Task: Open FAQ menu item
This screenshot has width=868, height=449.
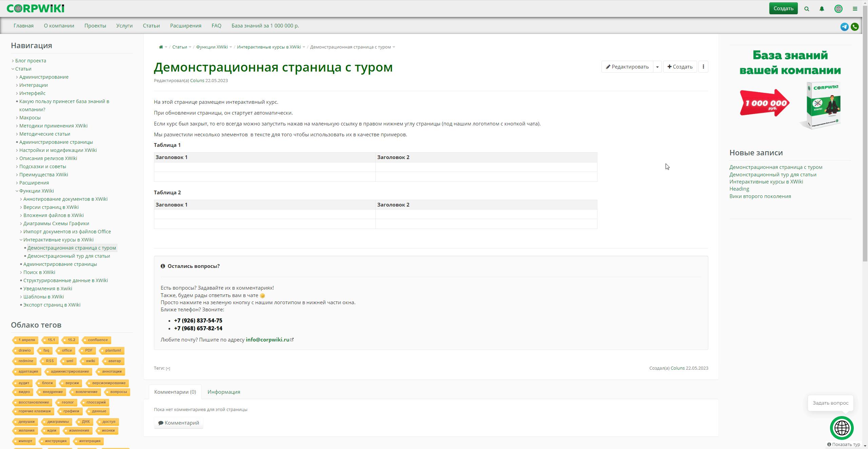Action: pyautogui.click(x=216, y=26)
